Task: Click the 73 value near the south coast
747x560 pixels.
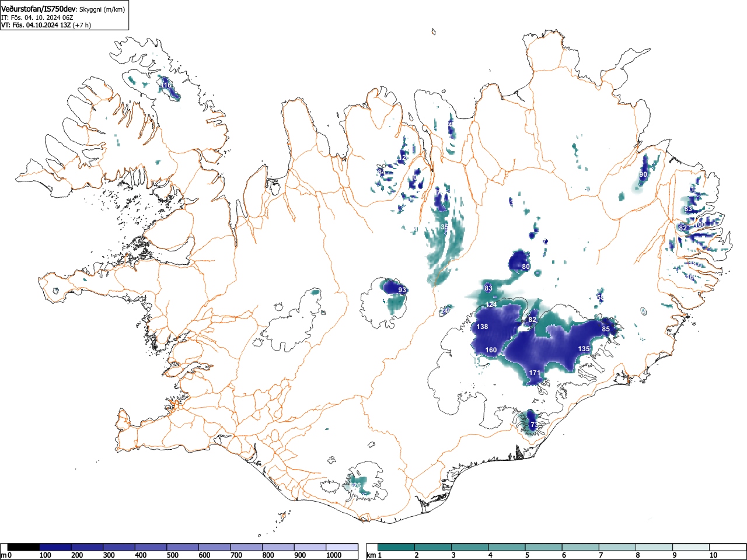Action: pos(533,425)
